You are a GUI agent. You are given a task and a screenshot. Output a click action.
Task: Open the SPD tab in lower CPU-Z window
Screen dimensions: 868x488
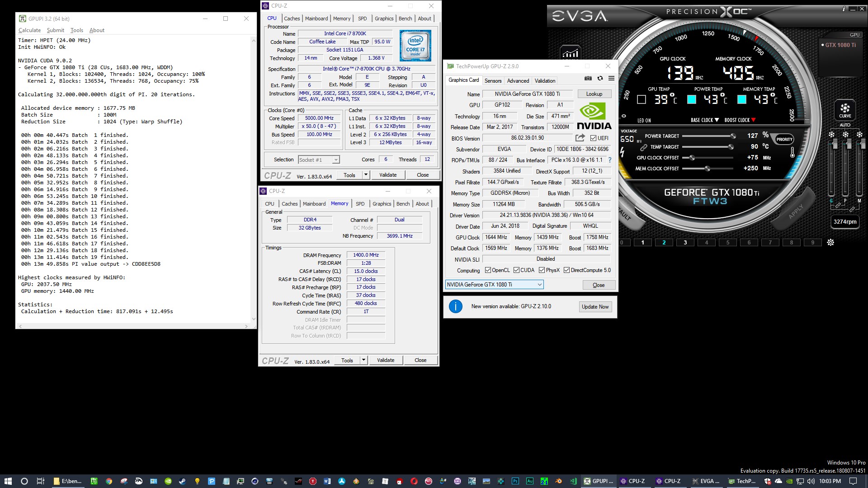point(360,204)
